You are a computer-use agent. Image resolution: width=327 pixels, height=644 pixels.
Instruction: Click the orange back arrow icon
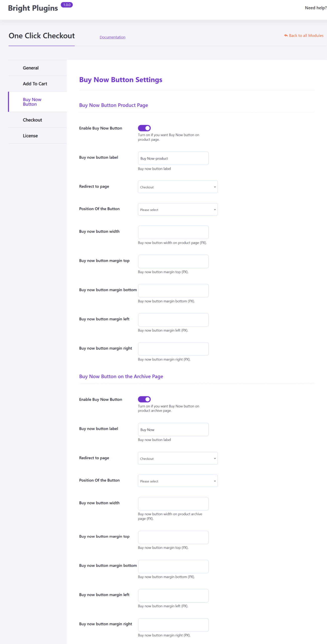click(x=285, y=35)
